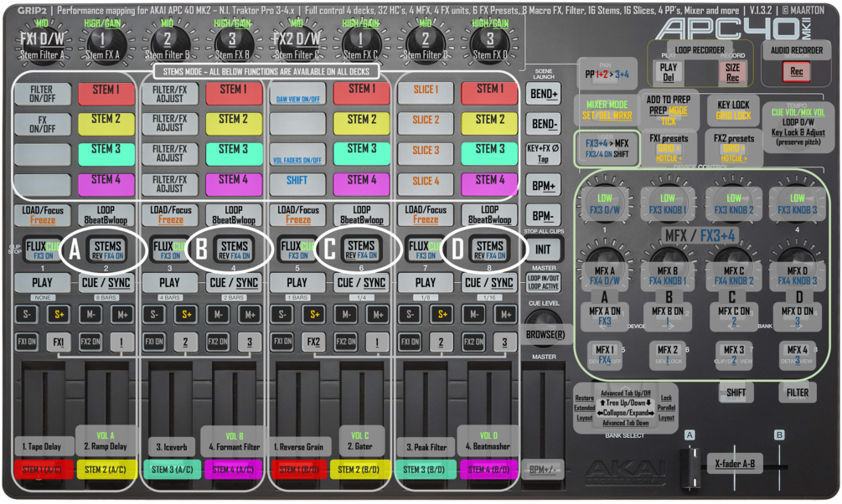842x504 pixels.
Task: Enable MFX A ON button
Action: (605, 316)
